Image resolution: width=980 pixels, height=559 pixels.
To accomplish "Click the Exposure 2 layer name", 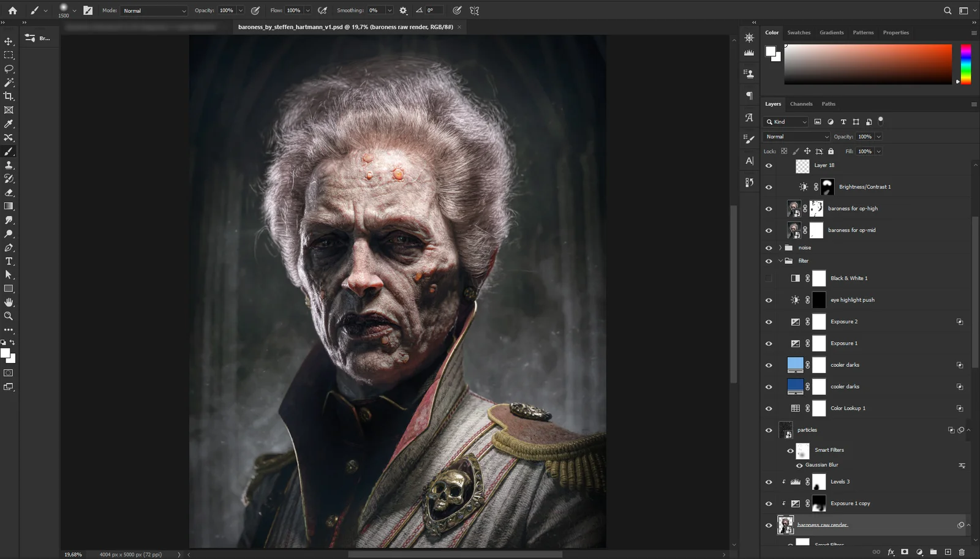I will tap(844, 321).
